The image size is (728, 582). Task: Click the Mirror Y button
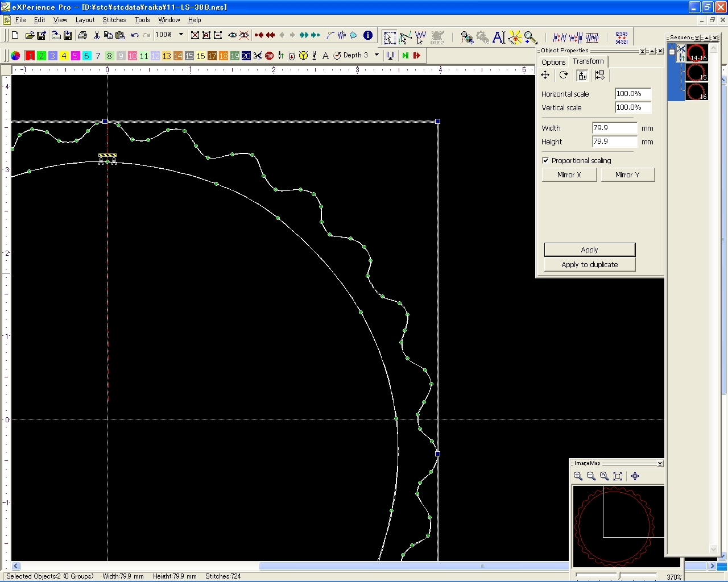(x=627, y=175)
